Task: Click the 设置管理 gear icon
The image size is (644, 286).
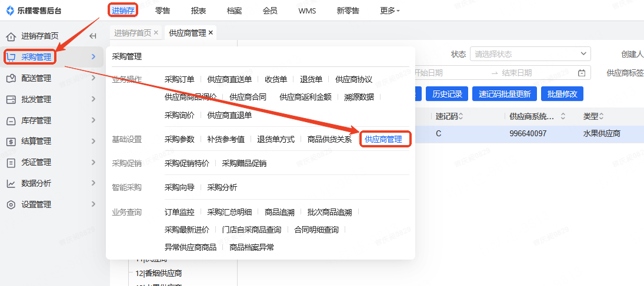Action: pyautogui.click(x=11, y=204)
